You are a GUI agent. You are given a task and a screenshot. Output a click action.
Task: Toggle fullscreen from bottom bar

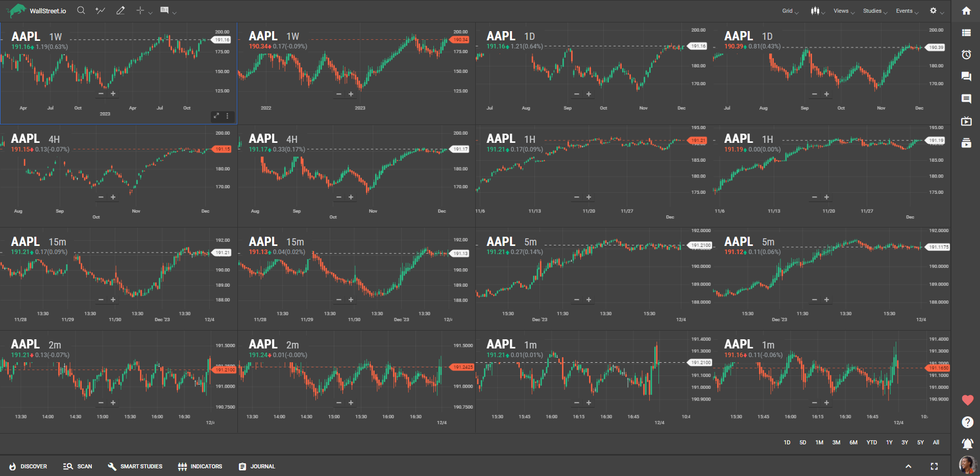934,466
